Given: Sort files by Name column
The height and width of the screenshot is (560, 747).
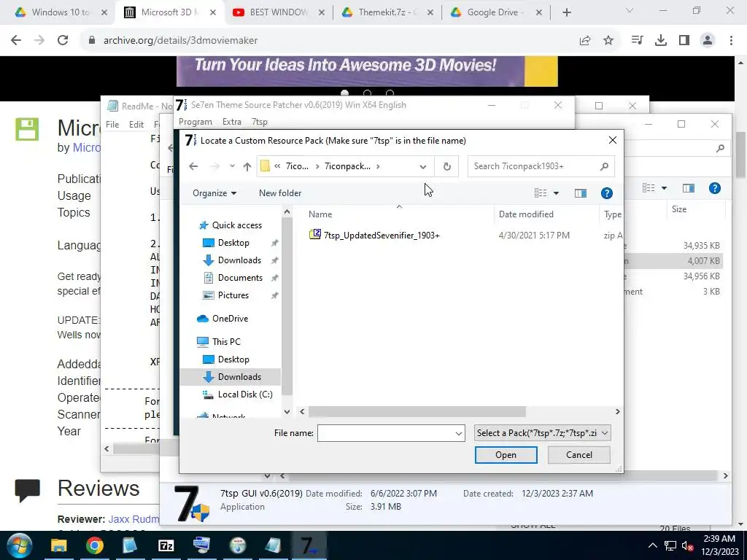Looking at the screenshot, I should 320,214.
